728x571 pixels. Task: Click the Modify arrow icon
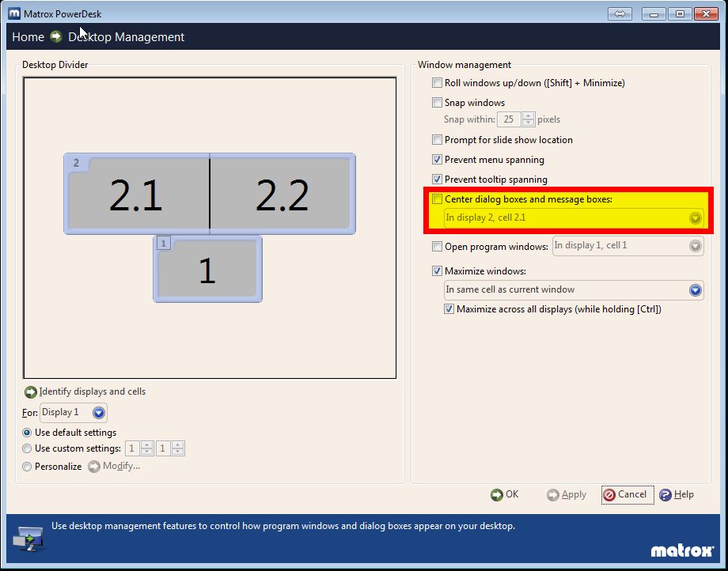[x=94, y=466]
